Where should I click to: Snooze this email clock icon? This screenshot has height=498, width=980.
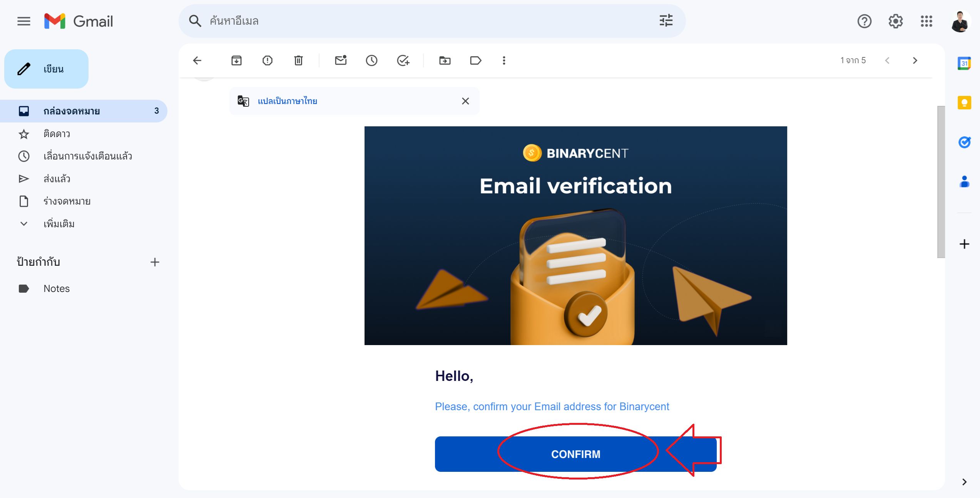coord(371,60)
